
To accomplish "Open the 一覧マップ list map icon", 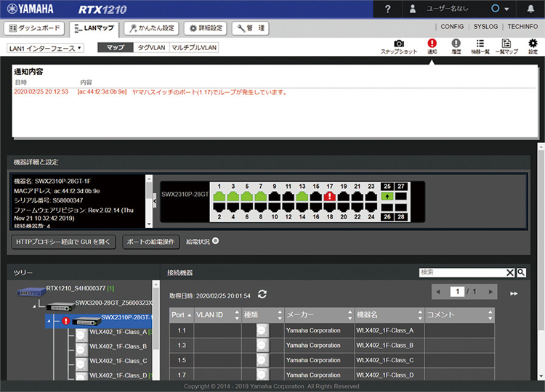I will (x=506, y=46).
